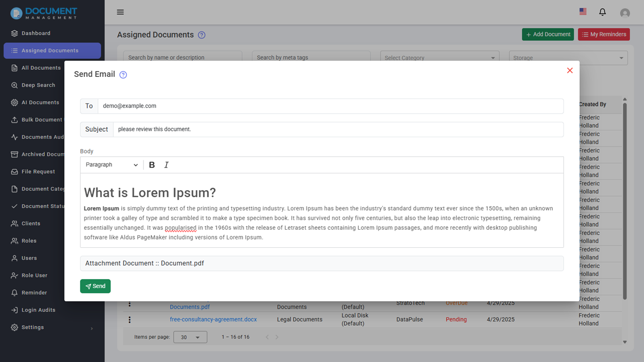
Task: Open the items per page dropdown
Action: click(x=190, y=337)
